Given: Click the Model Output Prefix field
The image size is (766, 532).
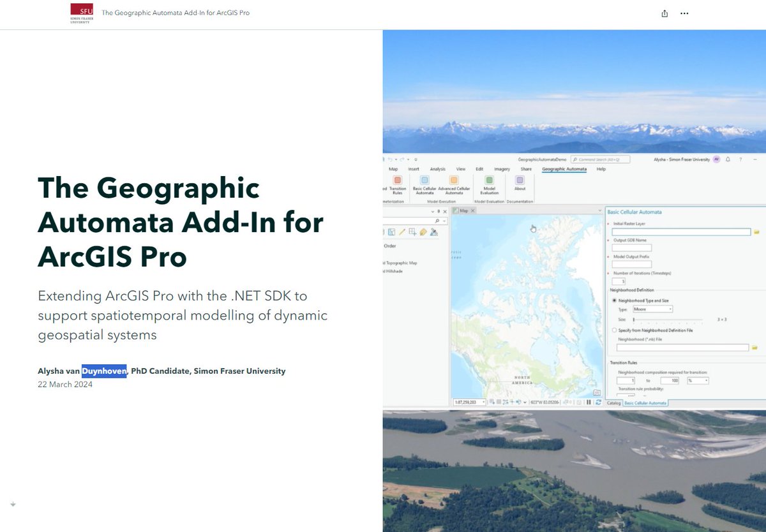Looking at the screenshot, I should [x=631, y=264].
